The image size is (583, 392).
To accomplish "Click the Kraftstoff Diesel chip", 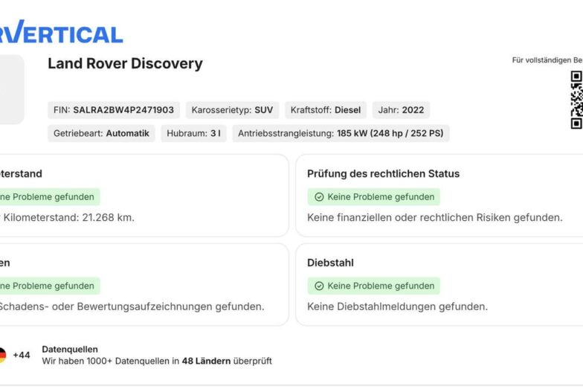I will click(326, 110).
